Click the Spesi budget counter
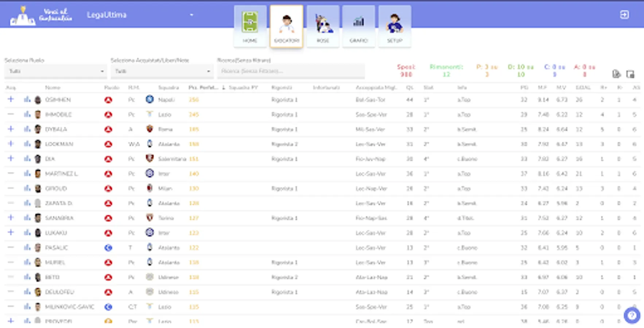644x328 pixels. click(x=406, y=71)
